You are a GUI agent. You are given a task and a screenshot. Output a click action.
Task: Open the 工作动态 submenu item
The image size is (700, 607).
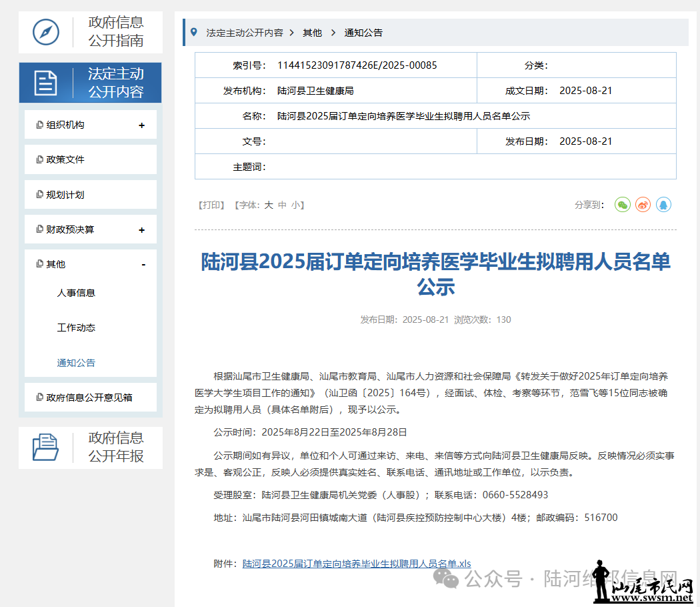pyautogui.click(x=76, y=328)
